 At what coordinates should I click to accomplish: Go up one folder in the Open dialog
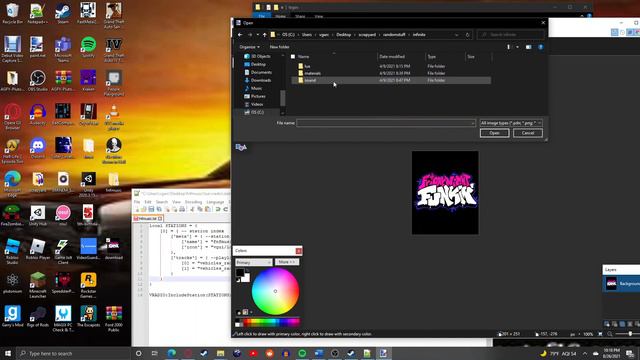point(264,35)
